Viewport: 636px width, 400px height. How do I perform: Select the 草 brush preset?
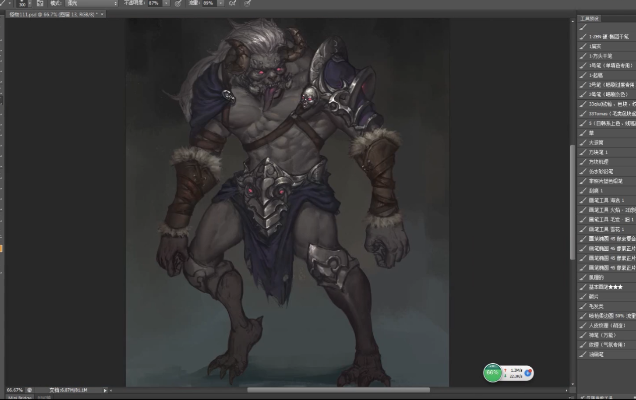point(607,133)
